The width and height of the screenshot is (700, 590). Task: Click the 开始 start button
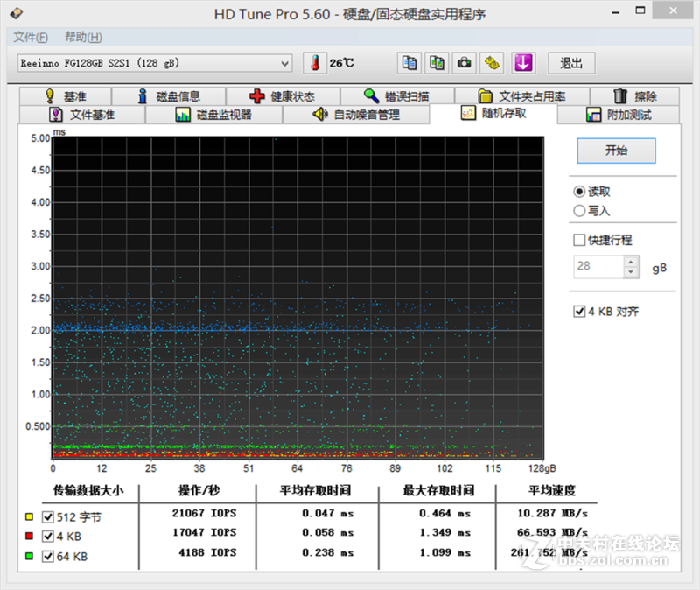[616, 150]
